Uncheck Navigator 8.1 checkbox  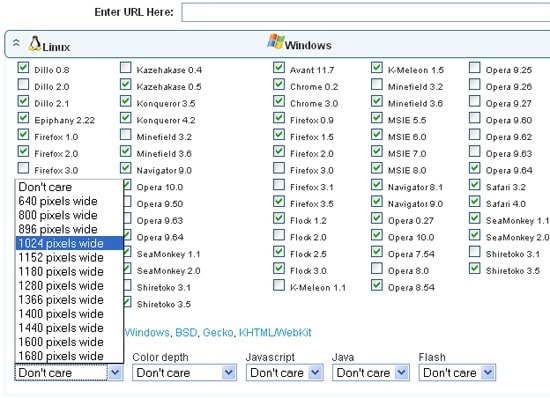point(377,184)
